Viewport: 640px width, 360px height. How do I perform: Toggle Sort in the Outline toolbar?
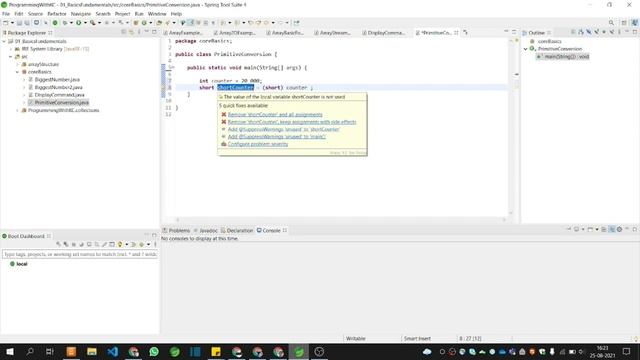click(581, 32)
